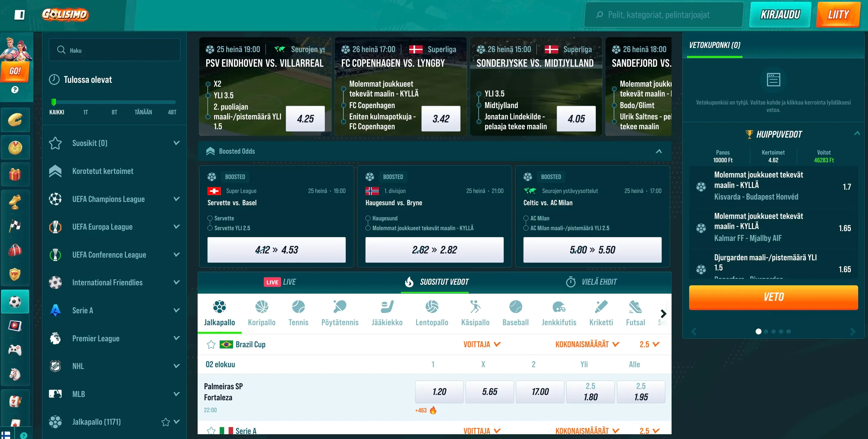Switch to the VIELÄ EHDIT tab
Screen dimensions: 868x439
click(x=591, y=282)
